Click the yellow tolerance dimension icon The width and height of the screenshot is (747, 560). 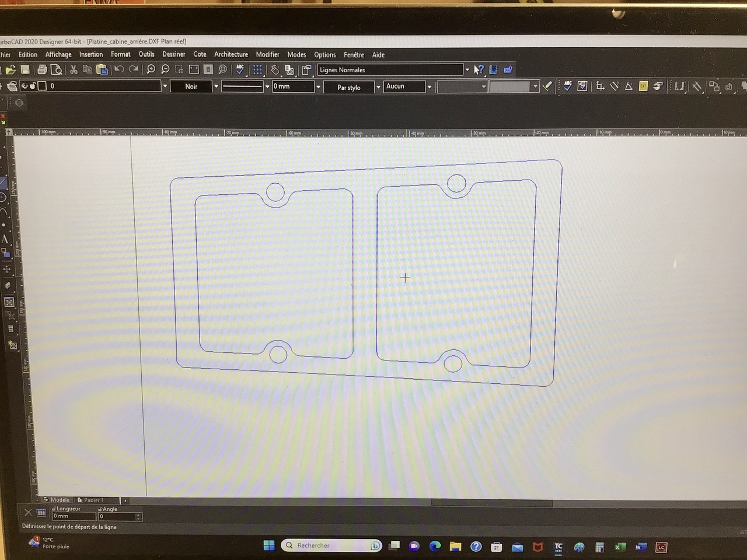(643, 86)
